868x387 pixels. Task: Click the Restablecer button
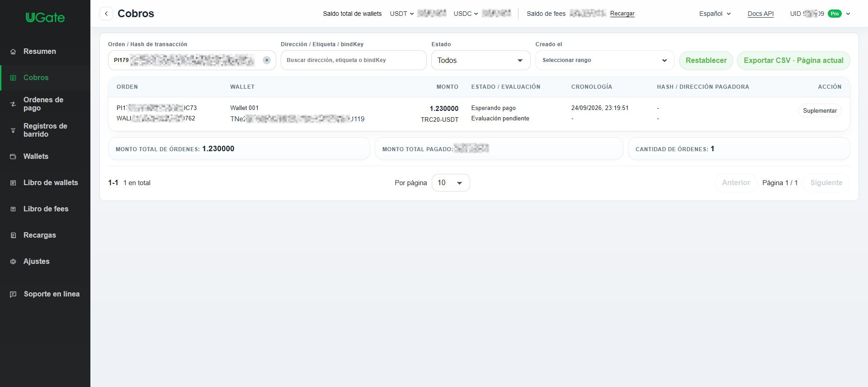pyautogui.click(x=706, y=60)
